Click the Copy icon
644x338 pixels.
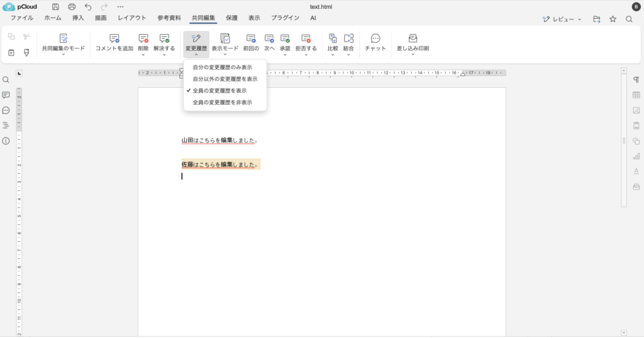[x=11, y=37]
